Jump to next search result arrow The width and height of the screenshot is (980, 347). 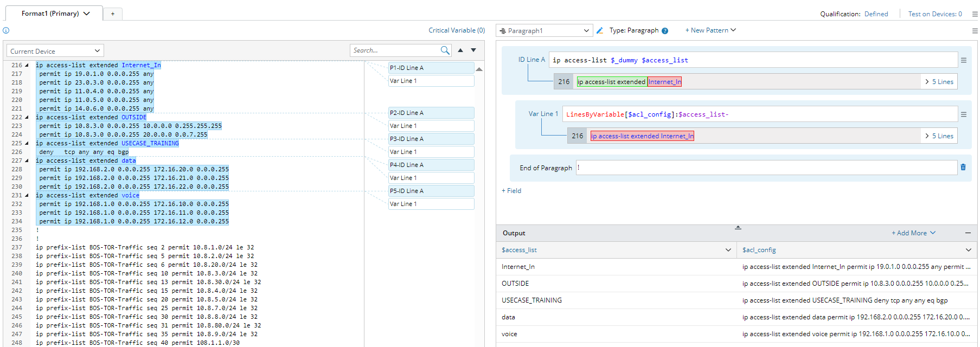[x=473, y=50]
